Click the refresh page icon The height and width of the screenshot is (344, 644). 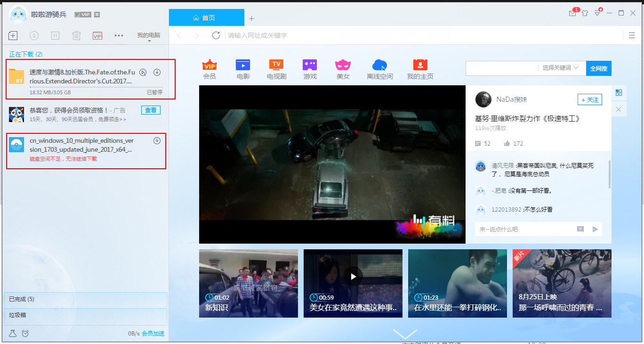click(x=216, y=35)
